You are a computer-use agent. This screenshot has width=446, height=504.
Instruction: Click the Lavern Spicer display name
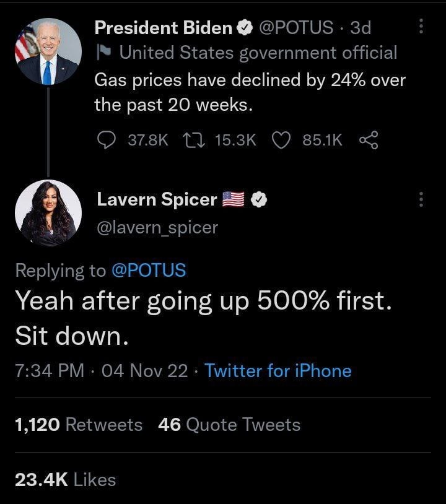click(x=157, y=199)
